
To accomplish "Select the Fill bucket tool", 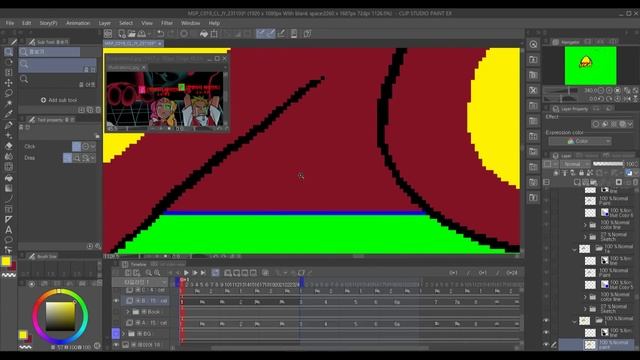I will (x=8, y=178).
